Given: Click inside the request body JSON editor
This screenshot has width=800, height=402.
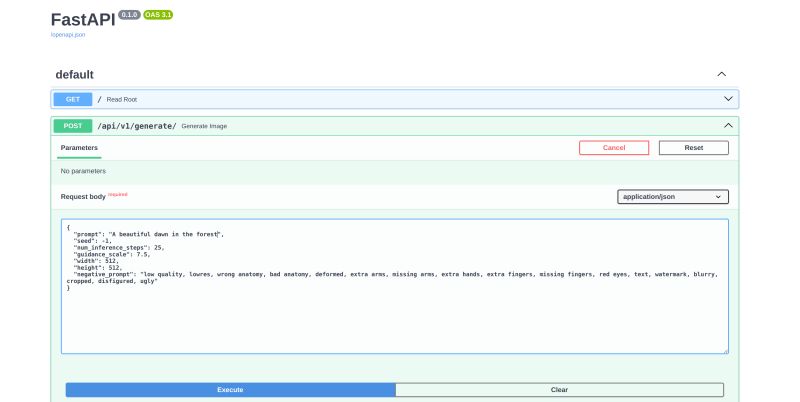Looking at the screenshot, I should 394,287.
